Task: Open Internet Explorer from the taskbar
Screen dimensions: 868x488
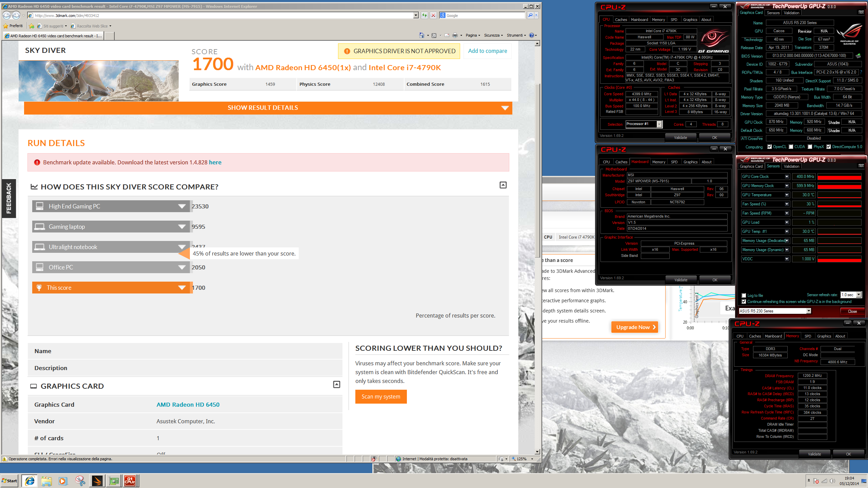Action: [x=30, y=481]
